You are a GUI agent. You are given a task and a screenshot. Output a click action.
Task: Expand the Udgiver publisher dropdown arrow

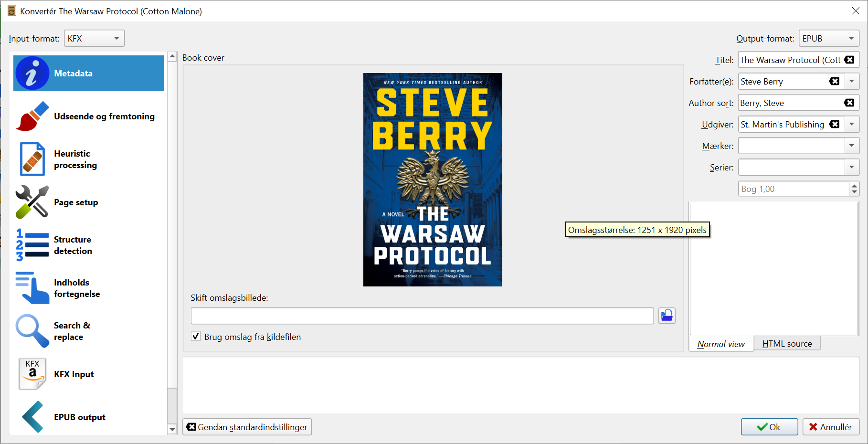click(852, 124)
